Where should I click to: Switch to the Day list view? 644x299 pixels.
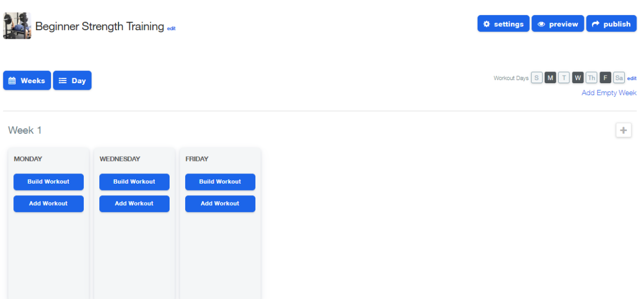(72, 81)
